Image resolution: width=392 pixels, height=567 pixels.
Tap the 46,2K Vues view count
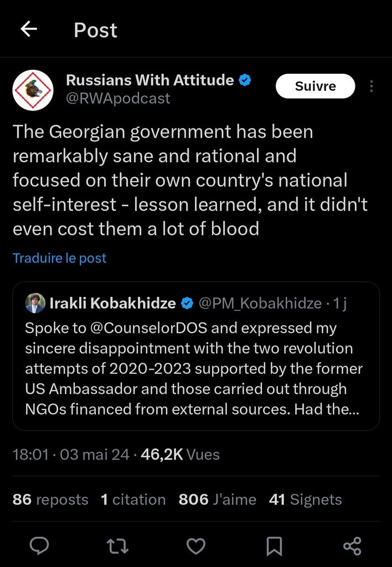(180, 455)
